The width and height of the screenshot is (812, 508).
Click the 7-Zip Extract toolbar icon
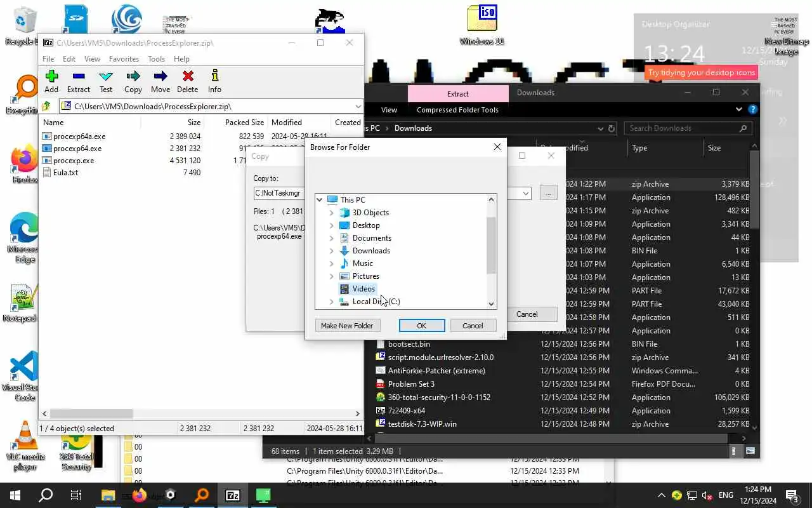tap(79, 81)
